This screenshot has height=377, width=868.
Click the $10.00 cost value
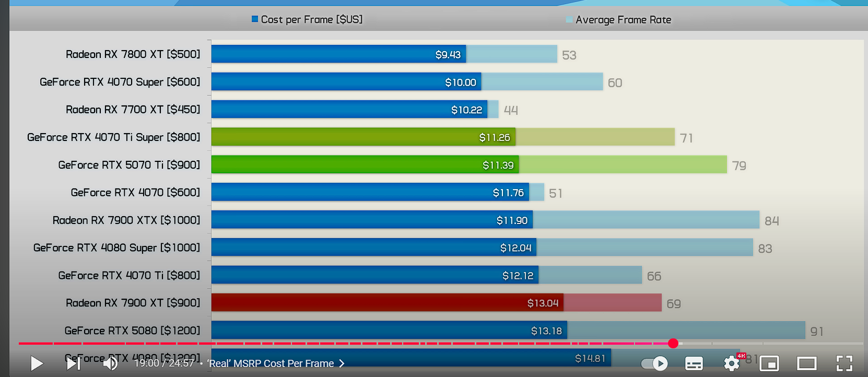point(461,83)
